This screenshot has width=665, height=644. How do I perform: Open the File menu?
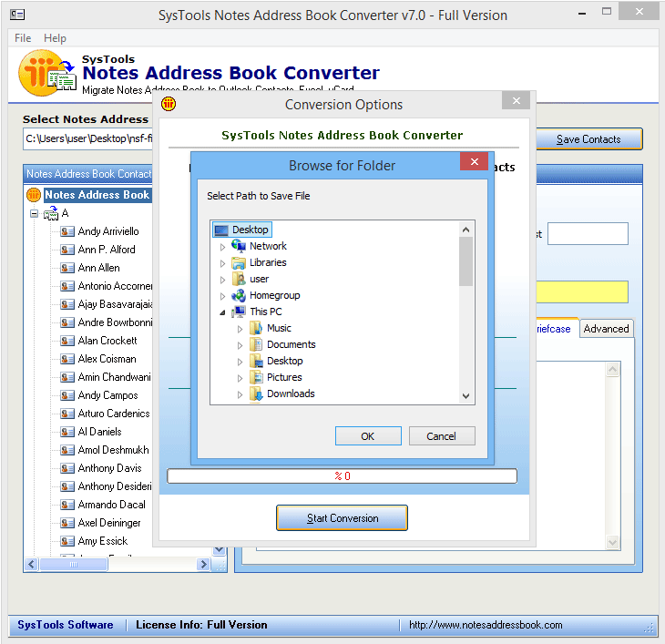pyautogui.click(x=23, y=38)
